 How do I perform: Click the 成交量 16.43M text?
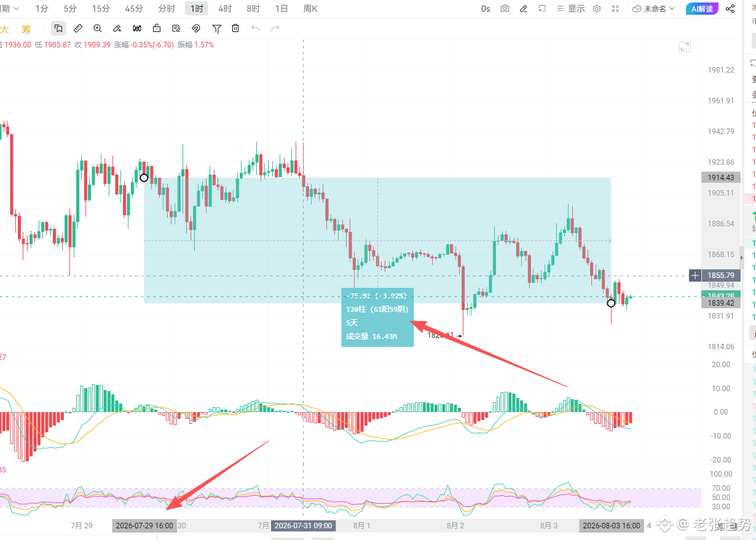[371, 336]
